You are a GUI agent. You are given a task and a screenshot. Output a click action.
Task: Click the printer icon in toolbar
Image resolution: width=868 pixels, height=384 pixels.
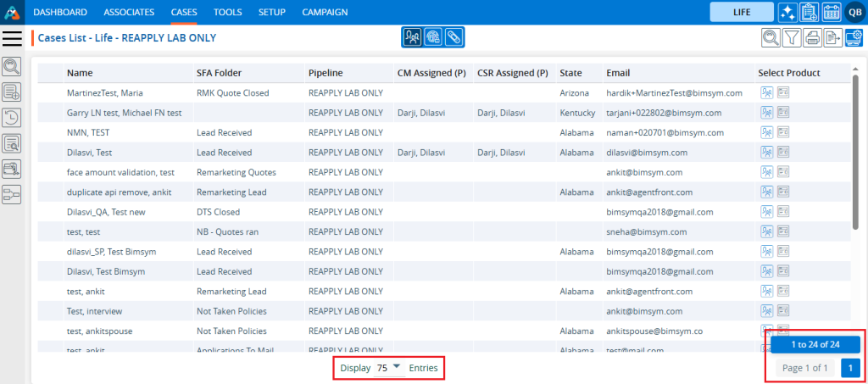coord(812,37)
